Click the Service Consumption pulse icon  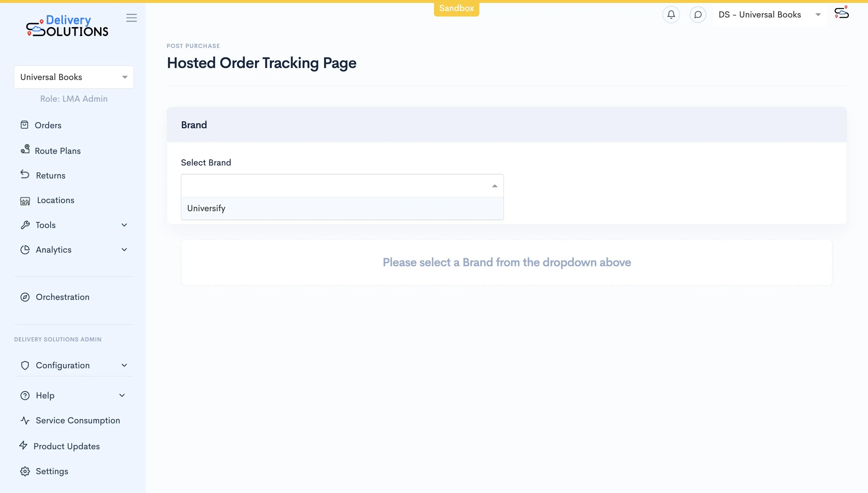coord(25,420)
